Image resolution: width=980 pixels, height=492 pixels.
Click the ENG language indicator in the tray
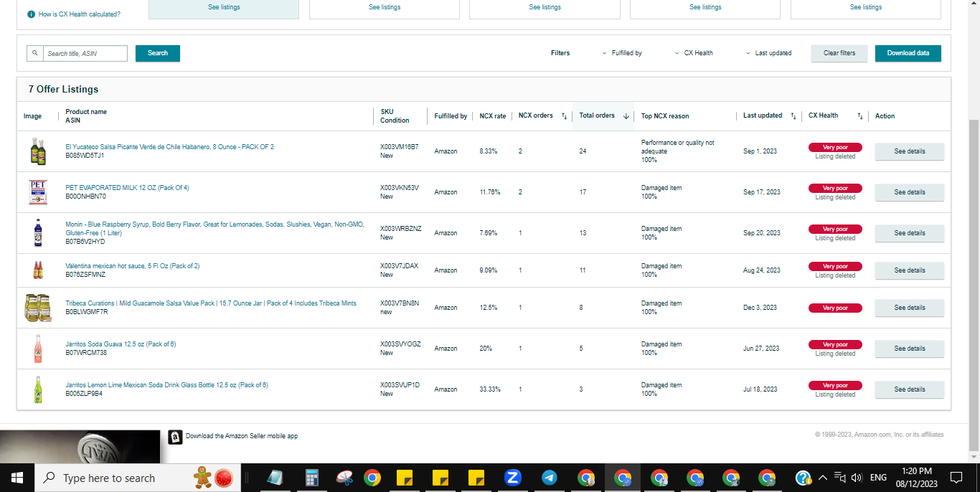tap(878, 478)
